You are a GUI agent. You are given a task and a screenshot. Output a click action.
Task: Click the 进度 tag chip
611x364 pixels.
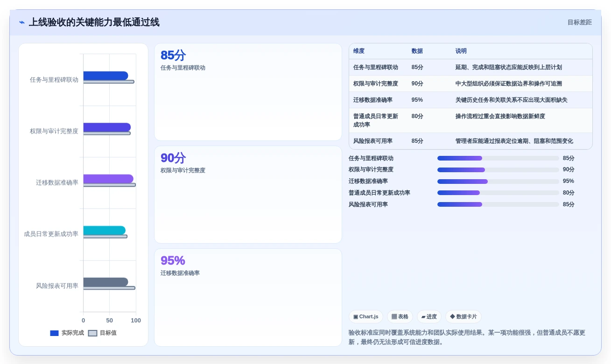tap(429, 317)
